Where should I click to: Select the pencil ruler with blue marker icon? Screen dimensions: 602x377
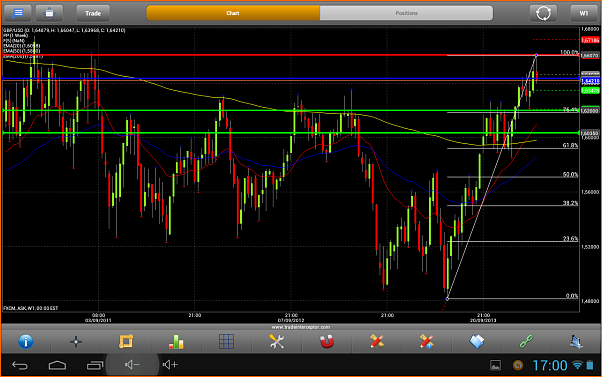coord(427,341)
